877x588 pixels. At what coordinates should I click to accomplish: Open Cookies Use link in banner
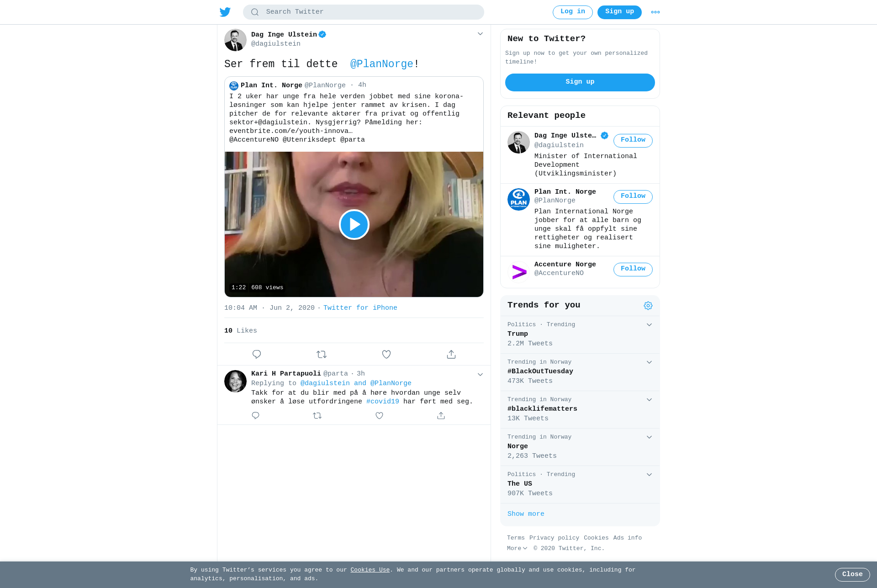click(x=370, y=570)
